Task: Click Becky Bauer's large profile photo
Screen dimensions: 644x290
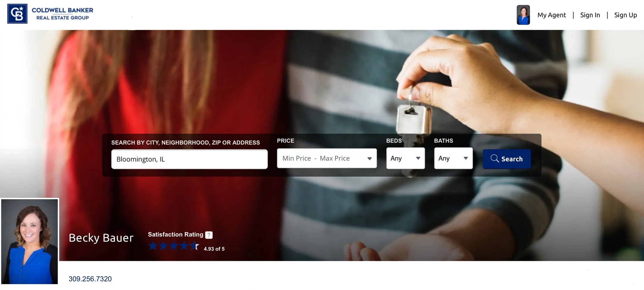Action: point(29,242)
